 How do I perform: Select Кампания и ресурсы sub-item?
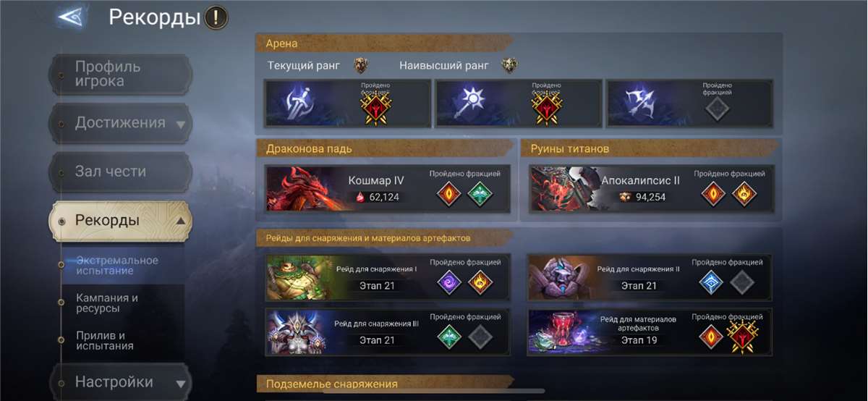[109, 303]
